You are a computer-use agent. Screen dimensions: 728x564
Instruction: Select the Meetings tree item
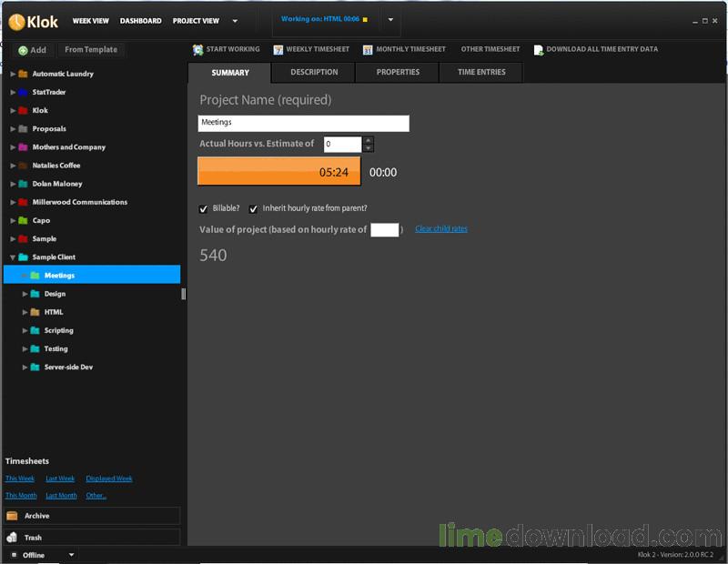(x=92, y=275)
